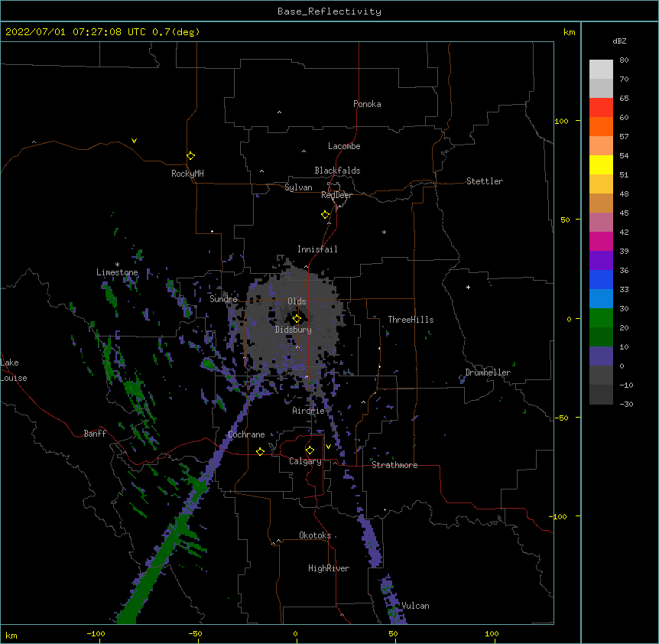Click the yellow diamond marker below Cochrane
Image resolution: width=659 pixels, height=644 pixels.
pos(260,451)
